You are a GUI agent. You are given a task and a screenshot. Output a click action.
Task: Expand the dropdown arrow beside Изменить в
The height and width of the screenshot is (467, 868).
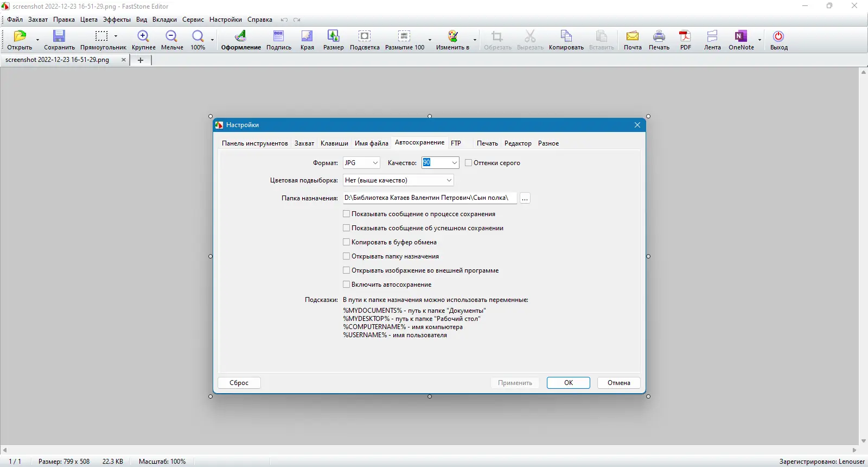(x=475, y=40)
